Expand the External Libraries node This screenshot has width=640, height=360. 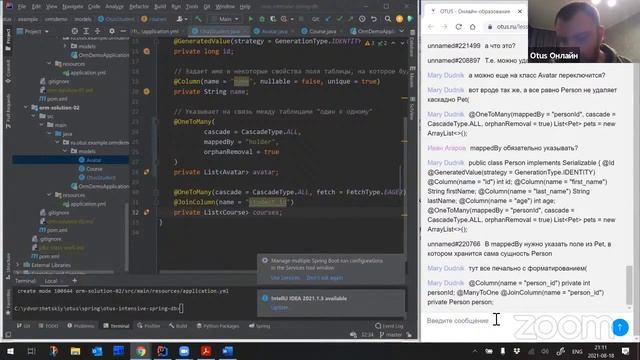point(17,265)
